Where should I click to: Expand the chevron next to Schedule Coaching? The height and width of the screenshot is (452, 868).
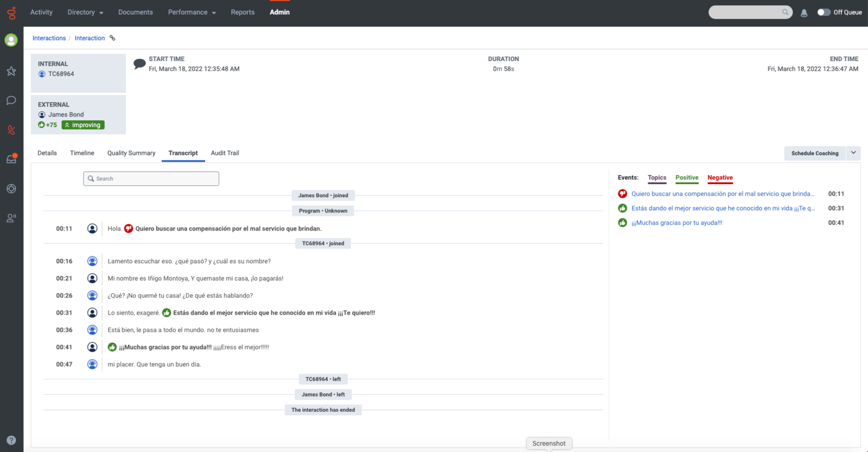click(853, 153)
